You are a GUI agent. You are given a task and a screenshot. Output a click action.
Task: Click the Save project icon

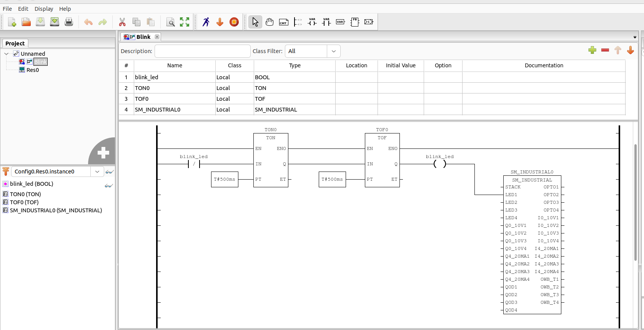(x=40, y=22)
